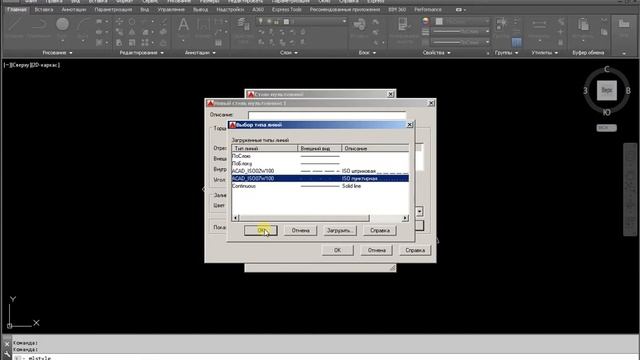Screen dimensions: 640x360
Task: Click the Dimension tool in Annotation panel
Action: pyautogui.click(x=203, y=25)
